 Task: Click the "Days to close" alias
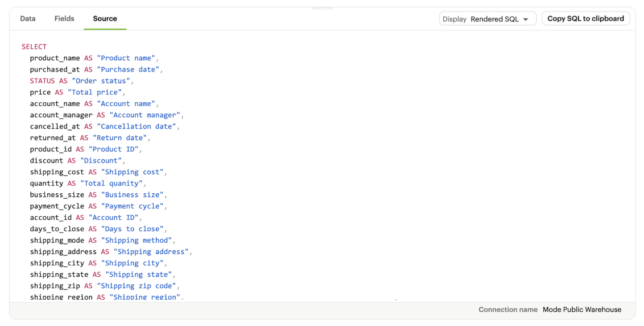pyautogui.click(x=132, y=229)
